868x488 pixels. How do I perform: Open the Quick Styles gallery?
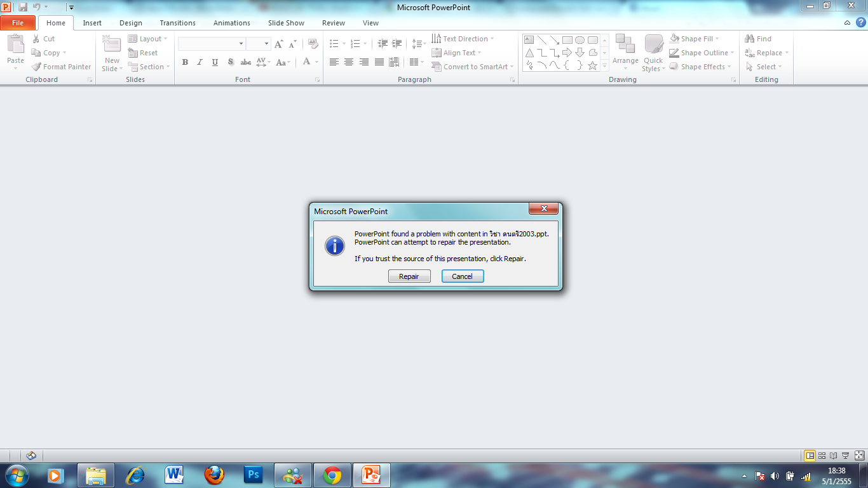point(653,53)
